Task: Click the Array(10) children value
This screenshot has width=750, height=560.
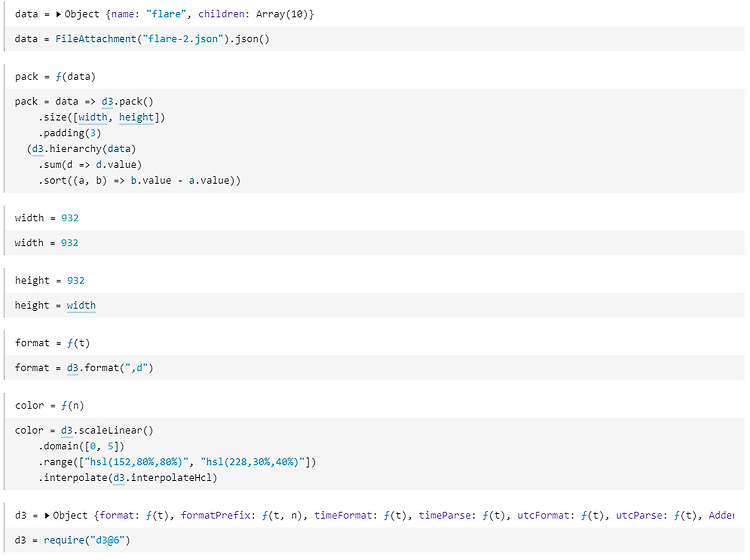Action: point(282,14)
